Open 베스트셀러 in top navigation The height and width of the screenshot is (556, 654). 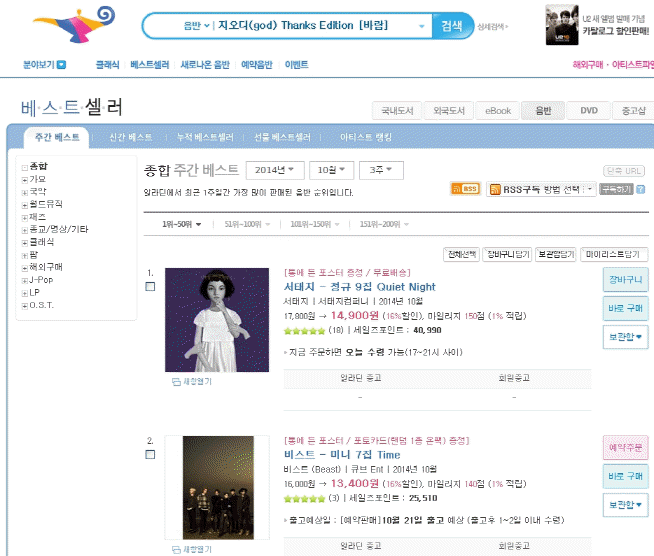pyautogui.click(x=149, y=65)
